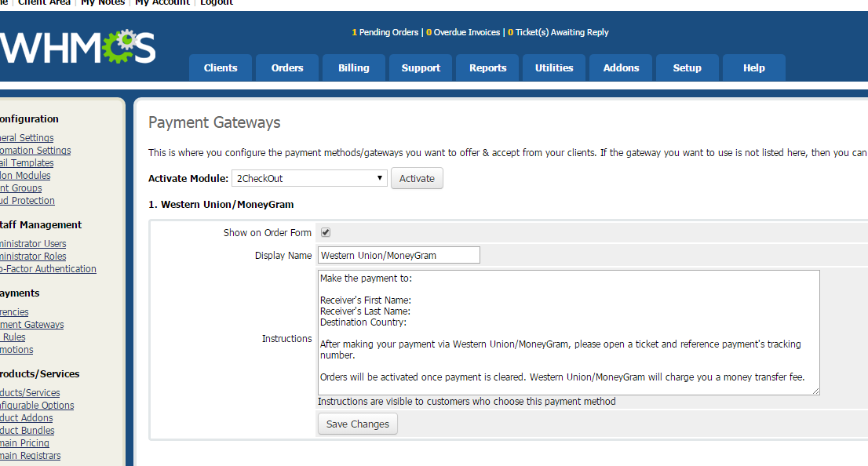868x466 pixels.
Task: Select the Support tab
Action: coord(421,67)
